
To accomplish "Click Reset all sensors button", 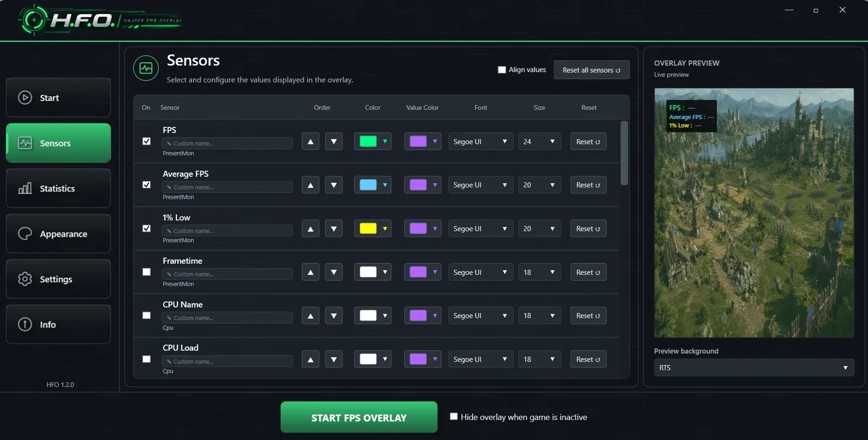I will pyautogui.click(x=592, y=70).
